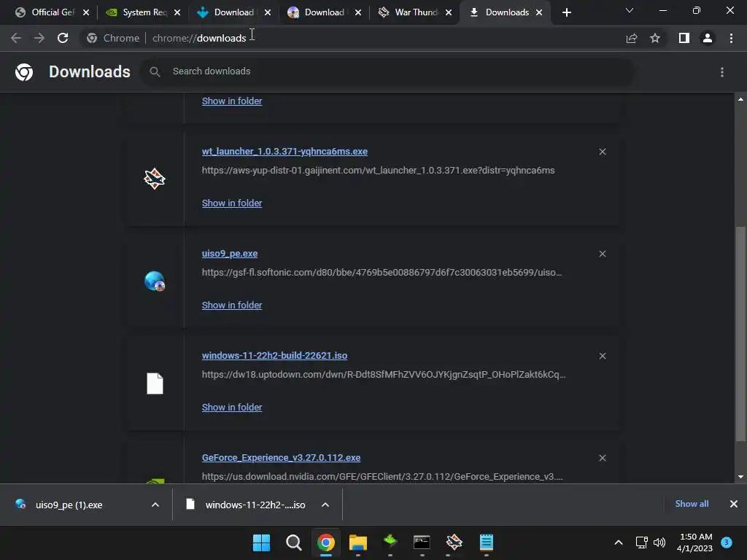This screenshot has width=747, height=560.
Task: Open War Thunder launcher in taskbar
Action: tap(454, 542)
